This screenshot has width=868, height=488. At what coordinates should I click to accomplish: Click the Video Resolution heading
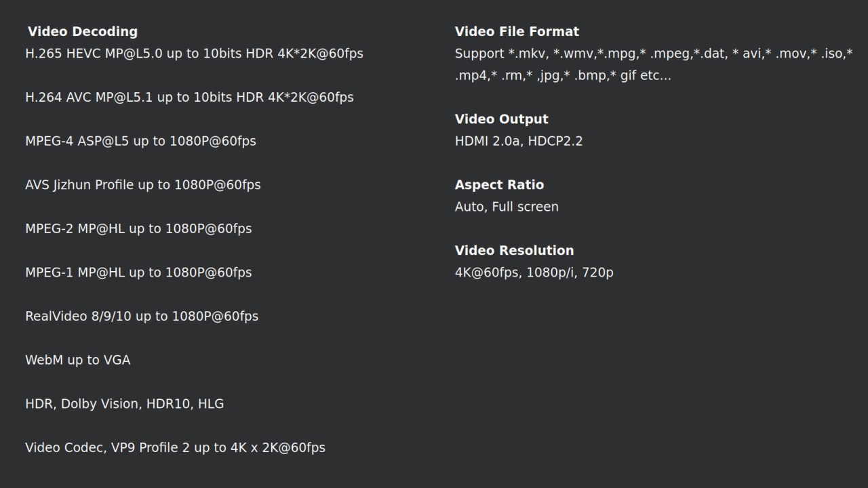coord(514,251)
